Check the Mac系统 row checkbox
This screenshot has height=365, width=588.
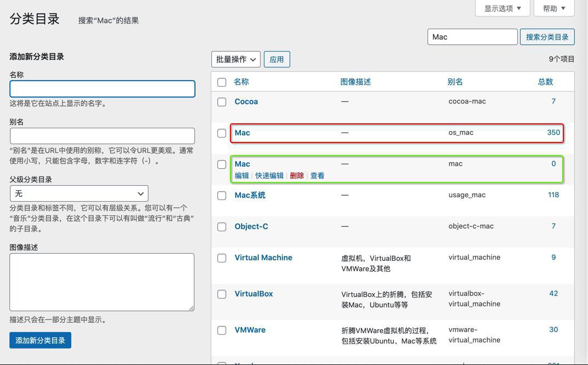pyautogui.click(x=222, y=196)
